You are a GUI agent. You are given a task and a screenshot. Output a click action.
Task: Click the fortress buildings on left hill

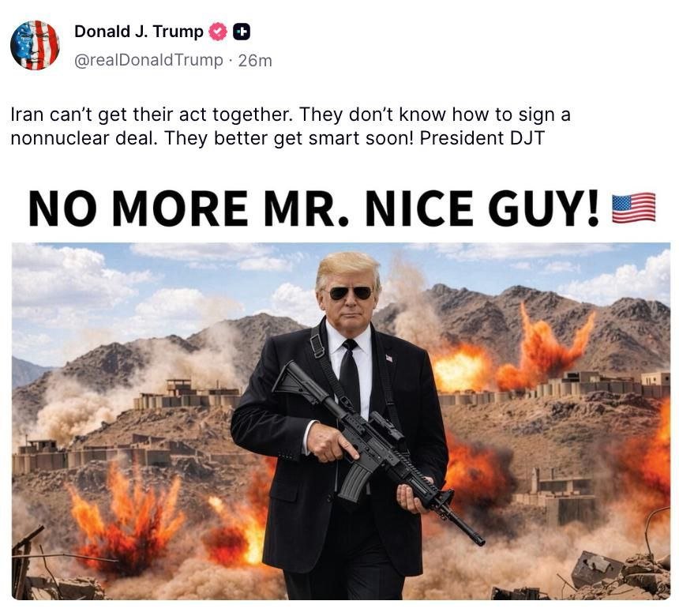[186, 394]
